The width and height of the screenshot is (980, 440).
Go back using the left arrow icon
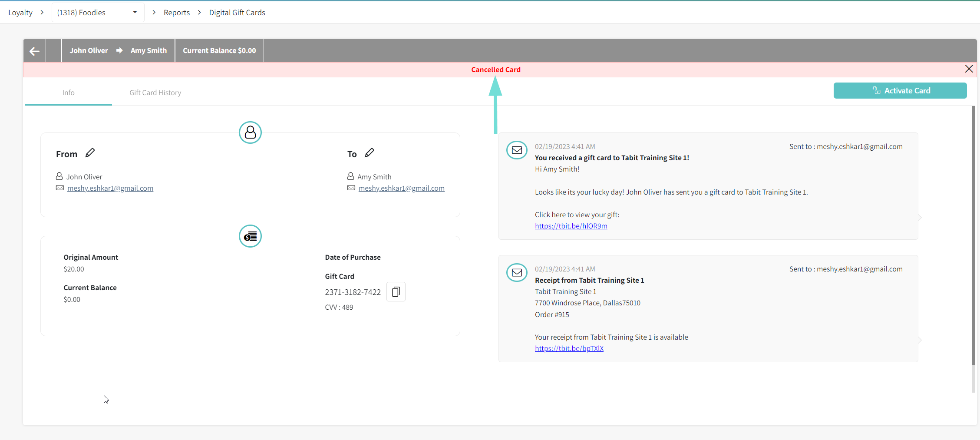pos(34,51)
